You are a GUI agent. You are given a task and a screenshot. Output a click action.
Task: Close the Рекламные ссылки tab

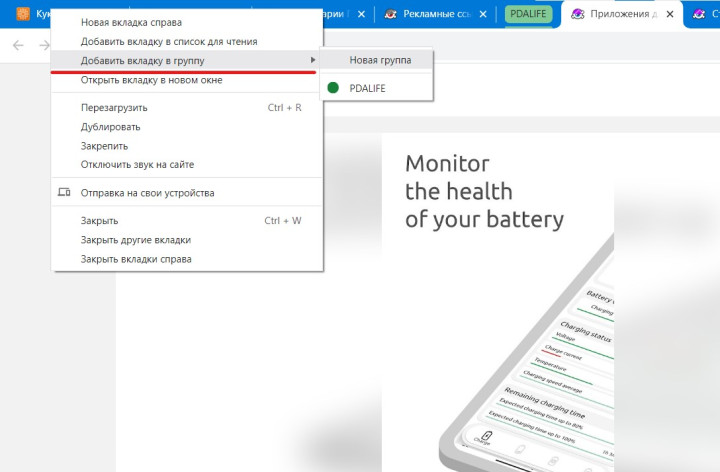pyautogui.click(x=483, y=14)
